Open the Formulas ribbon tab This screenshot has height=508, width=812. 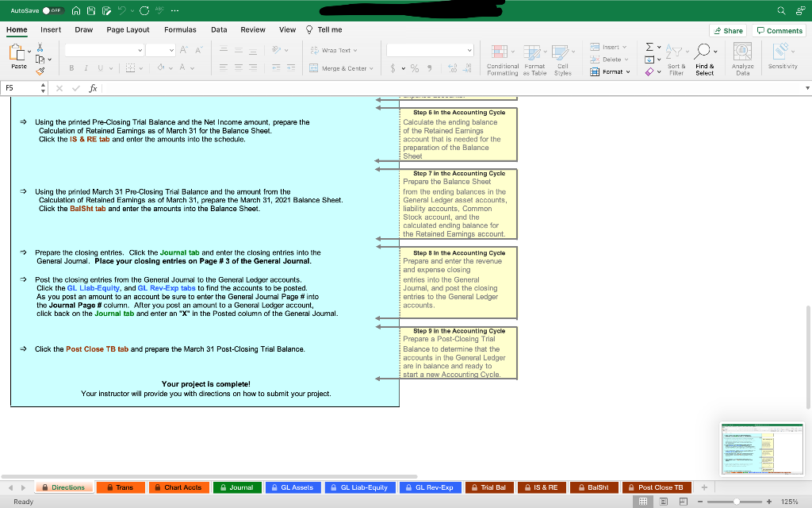[x=180, y=29]
